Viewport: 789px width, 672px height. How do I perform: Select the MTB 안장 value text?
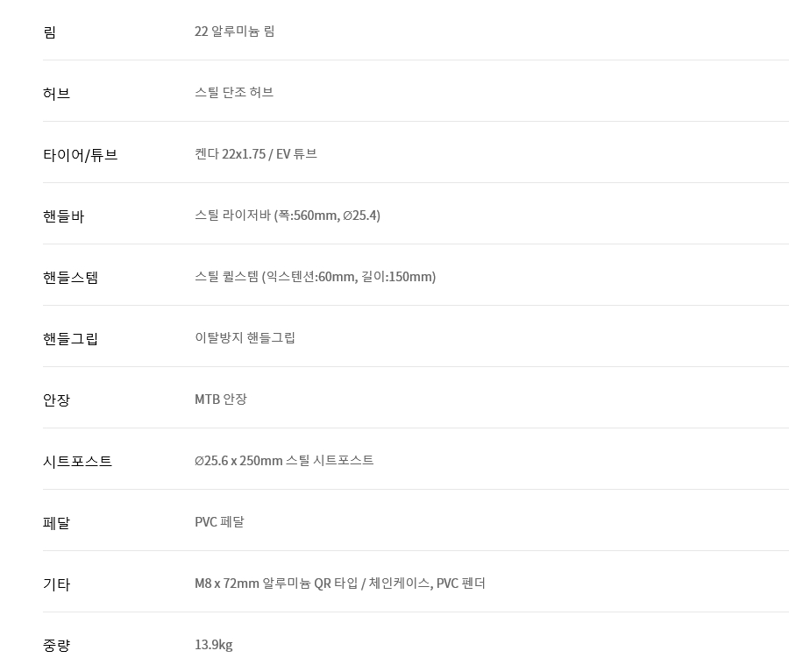(221, 400)
